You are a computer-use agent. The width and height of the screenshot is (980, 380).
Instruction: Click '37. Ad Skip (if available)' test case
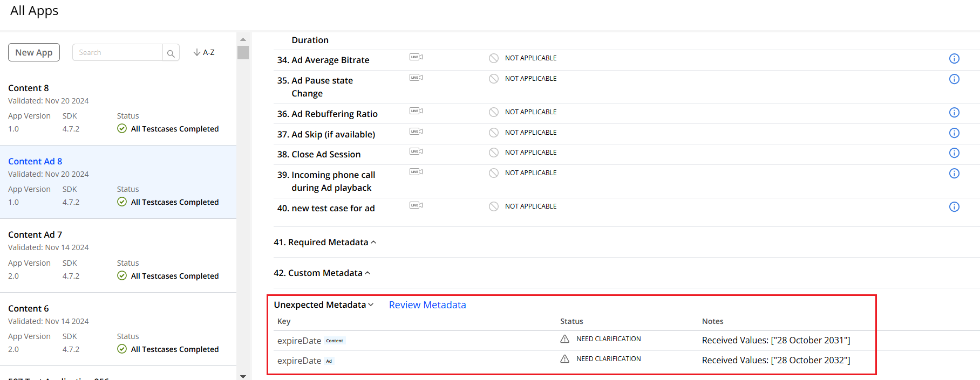click(x=326, y=134)
